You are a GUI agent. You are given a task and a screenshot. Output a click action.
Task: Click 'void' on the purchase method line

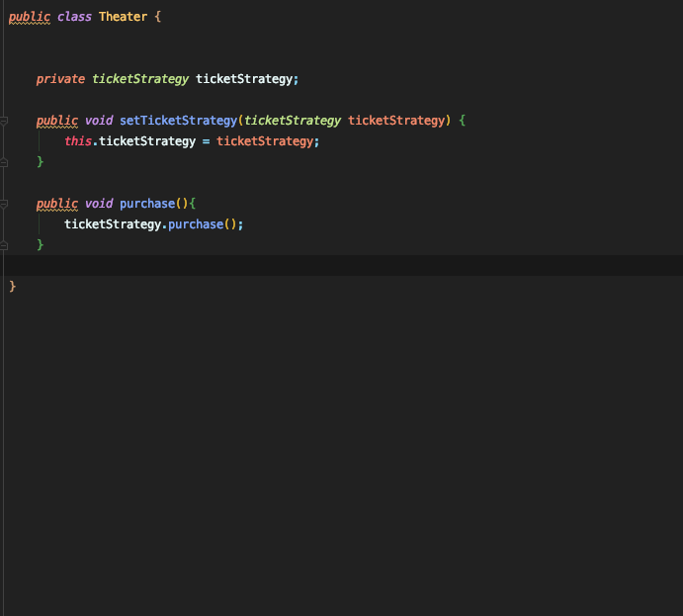[x=99, y=204]
